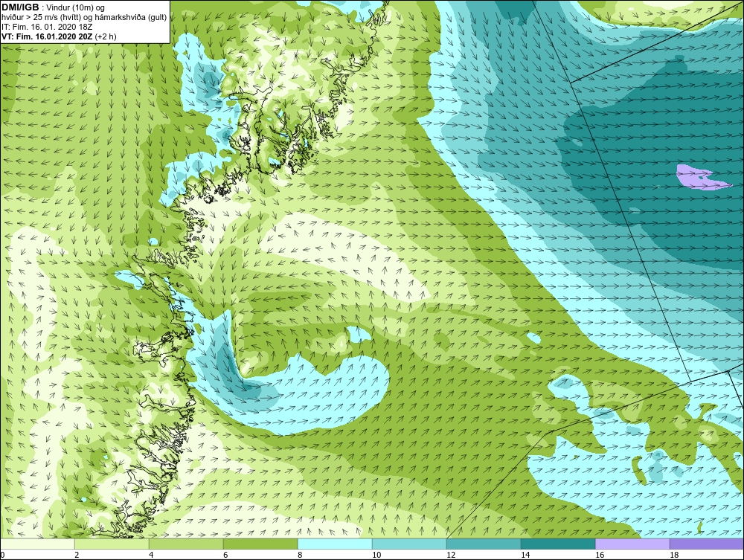This screenshot has height=560, width=744.
Task: Click the 8–10 m/s light cyan swatch
Action: point(335,544)
